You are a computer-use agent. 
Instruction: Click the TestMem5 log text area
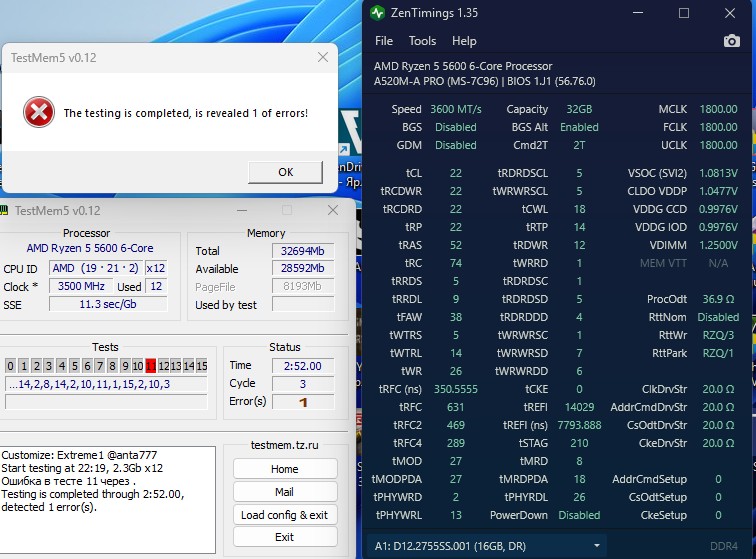[x=107, y=500]
